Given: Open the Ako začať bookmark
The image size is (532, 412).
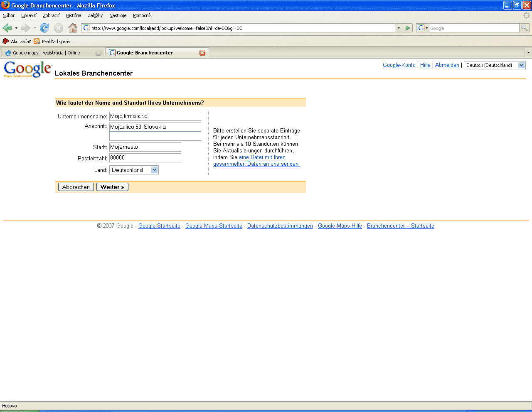Looking at the screenshot, I should pos(17,41).
